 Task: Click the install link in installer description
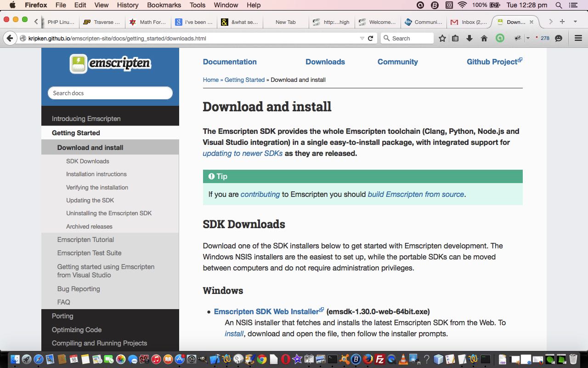[234, 333]
